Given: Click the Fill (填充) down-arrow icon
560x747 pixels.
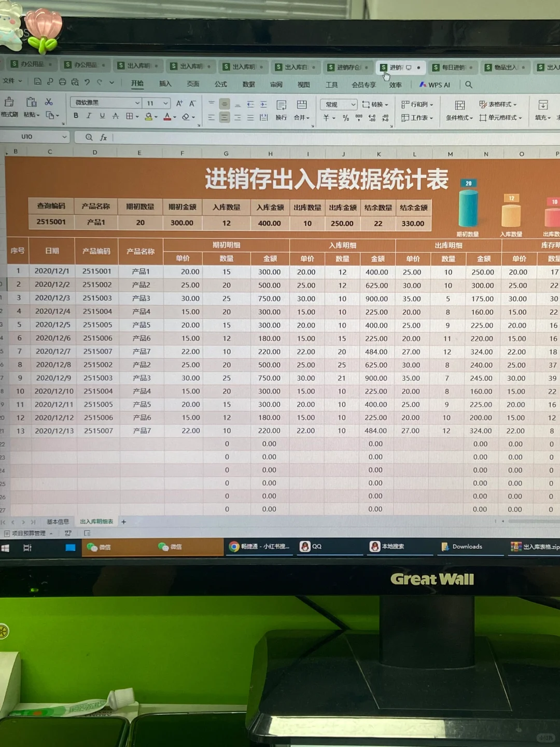Looking at the screenshot, I should [543, 105].
